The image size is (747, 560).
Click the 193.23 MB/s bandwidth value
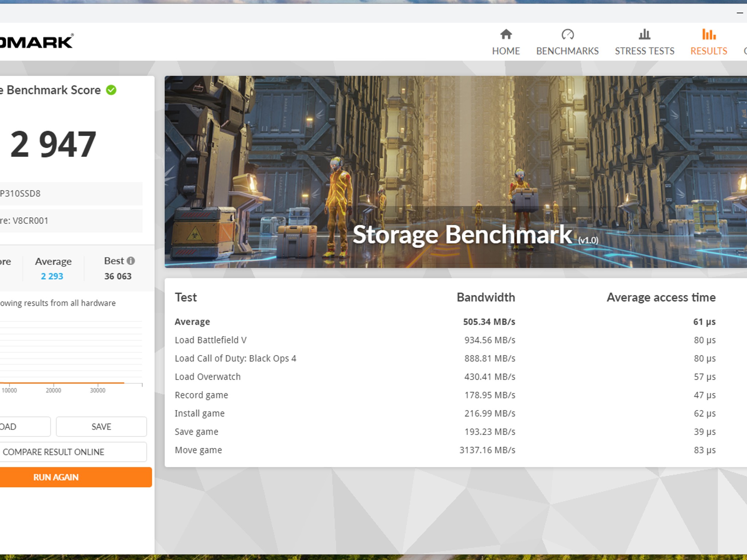490,432
